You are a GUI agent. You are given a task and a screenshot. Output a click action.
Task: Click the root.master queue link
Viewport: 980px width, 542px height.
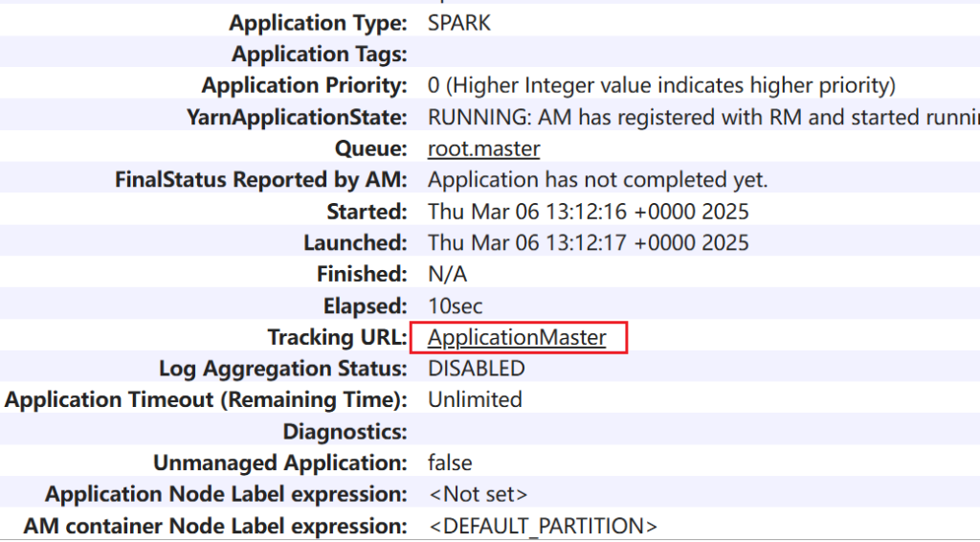pos(483,149)
